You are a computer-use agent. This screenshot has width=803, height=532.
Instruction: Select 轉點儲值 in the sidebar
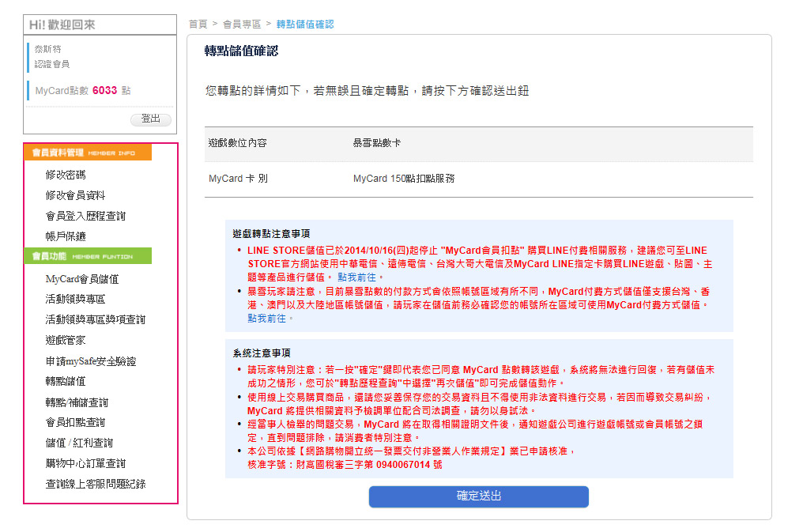click(x=66, y=382)
